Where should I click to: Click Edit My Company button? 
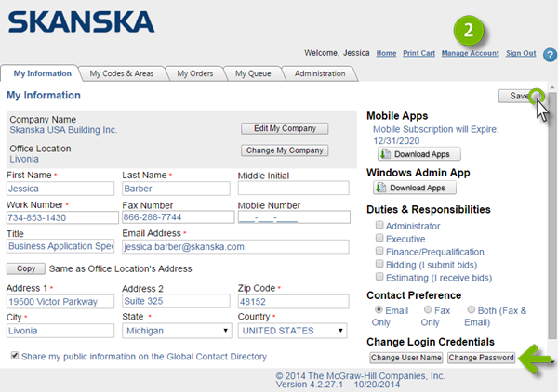click(x=285, y=128)
